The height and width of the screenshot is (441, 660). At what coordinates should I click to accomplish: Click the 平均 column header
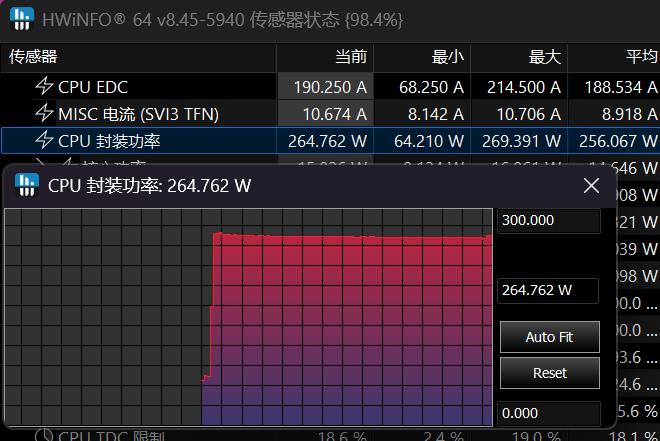point(614,57)
